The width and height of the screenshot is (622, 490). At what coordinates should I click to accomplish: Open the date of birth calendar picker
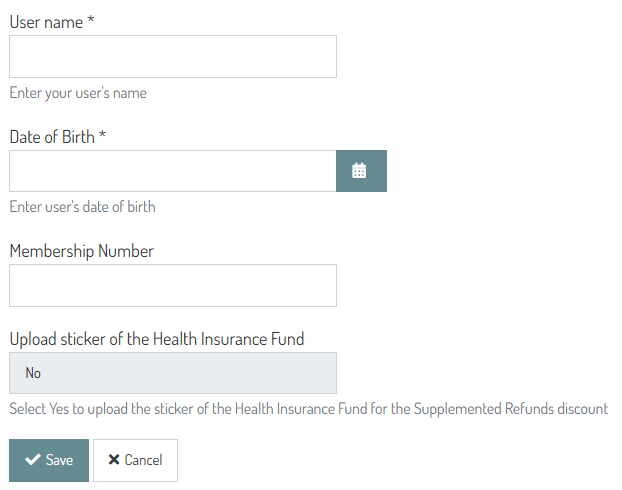tap(360, 171)
